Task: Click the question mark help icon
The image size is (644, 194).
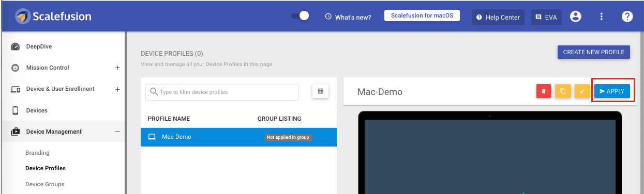Action: coord(627,17)
